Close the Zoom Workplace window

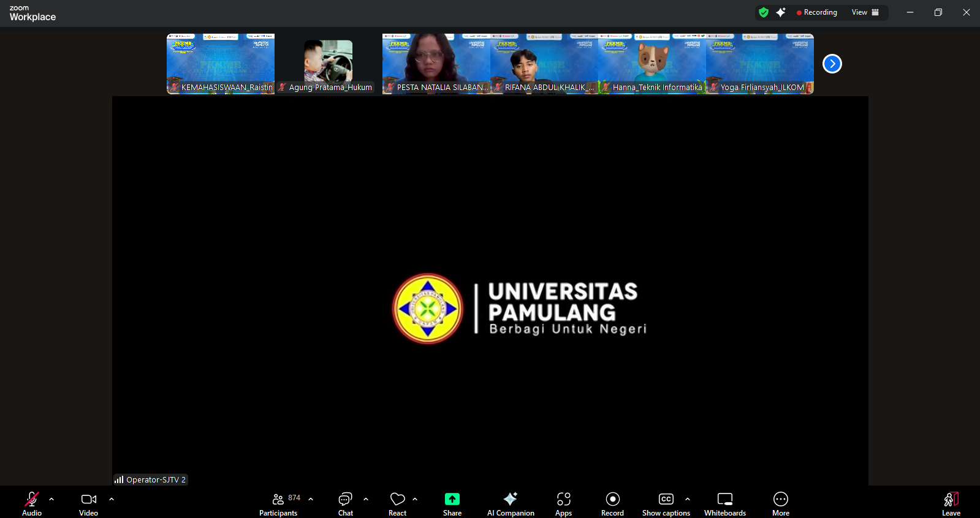(967, 12)
